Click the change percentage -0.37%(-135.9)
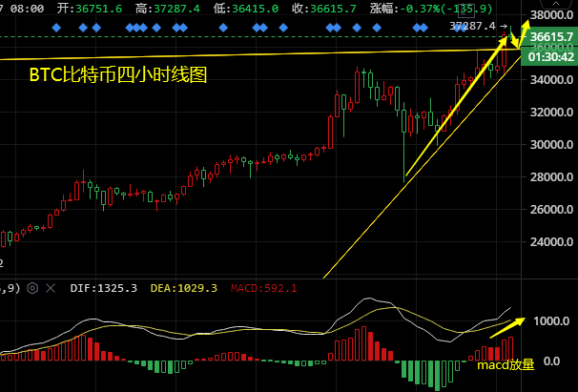 click(446, 9)
